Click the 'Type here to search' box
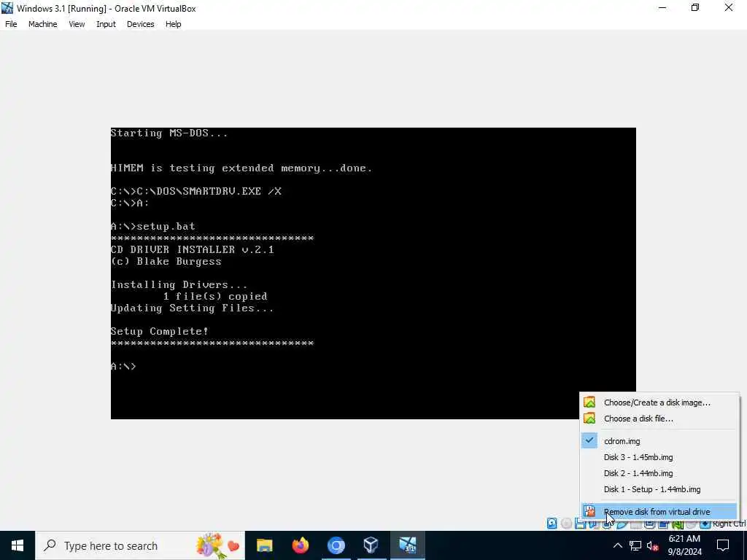This screenshot has height=560, width=747. 139,545
